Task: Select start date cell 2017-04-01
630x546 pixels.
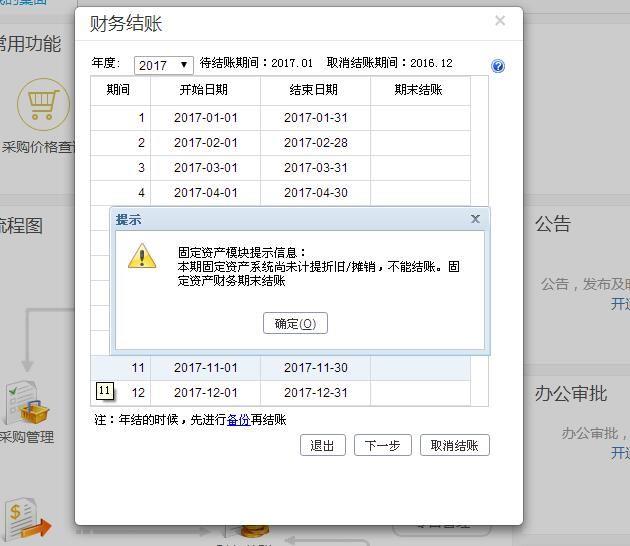Action: coord(205,193)
